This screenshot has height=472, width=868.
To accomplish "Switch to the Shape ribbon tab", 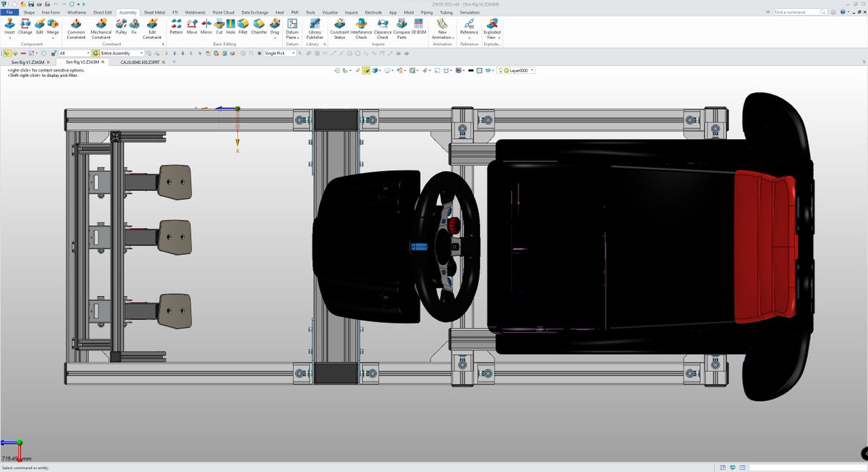I will [29, 12].
